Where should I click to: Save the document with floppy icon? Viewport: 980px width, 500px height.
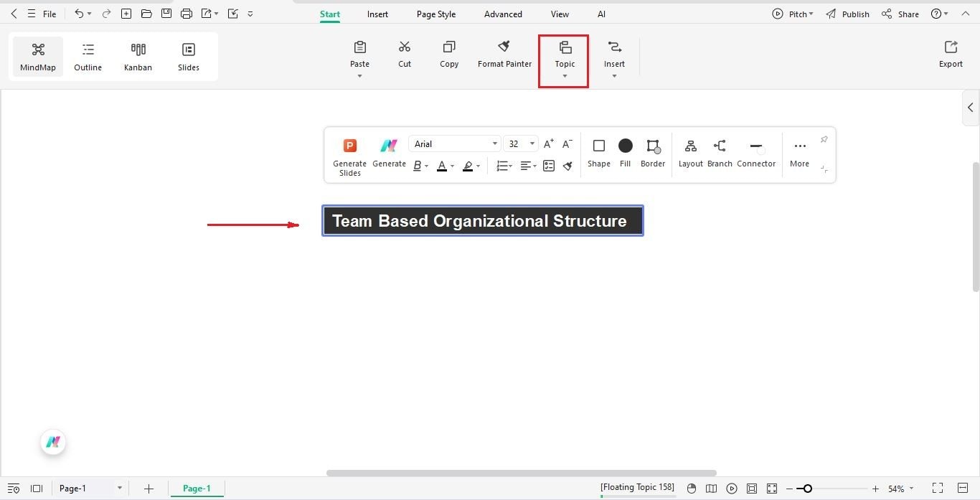pos(166,14)
